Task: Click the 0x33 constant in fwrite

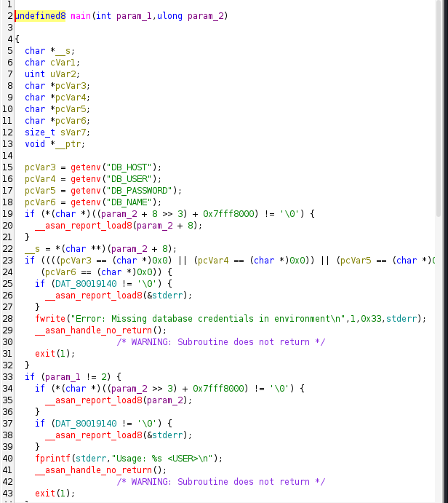Action: 371,318
